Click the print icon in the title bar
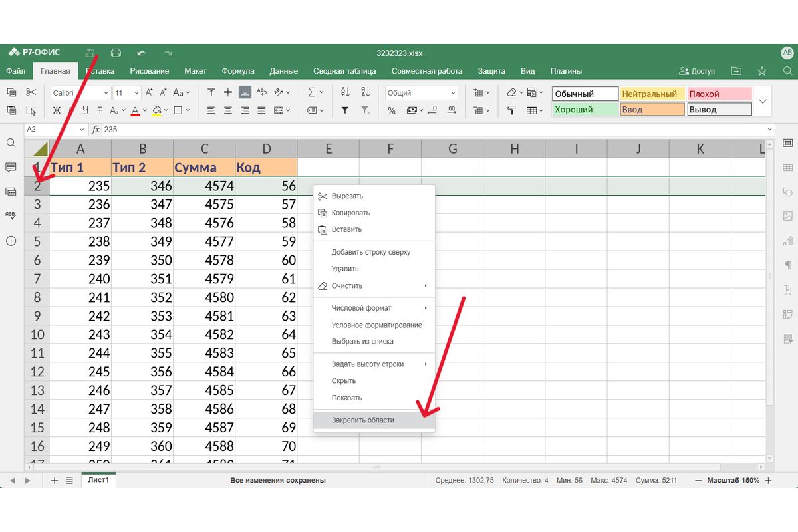Image resolution: width=798 pixels, height=532 pixels. pyautogui.click(x=116, y=53)
